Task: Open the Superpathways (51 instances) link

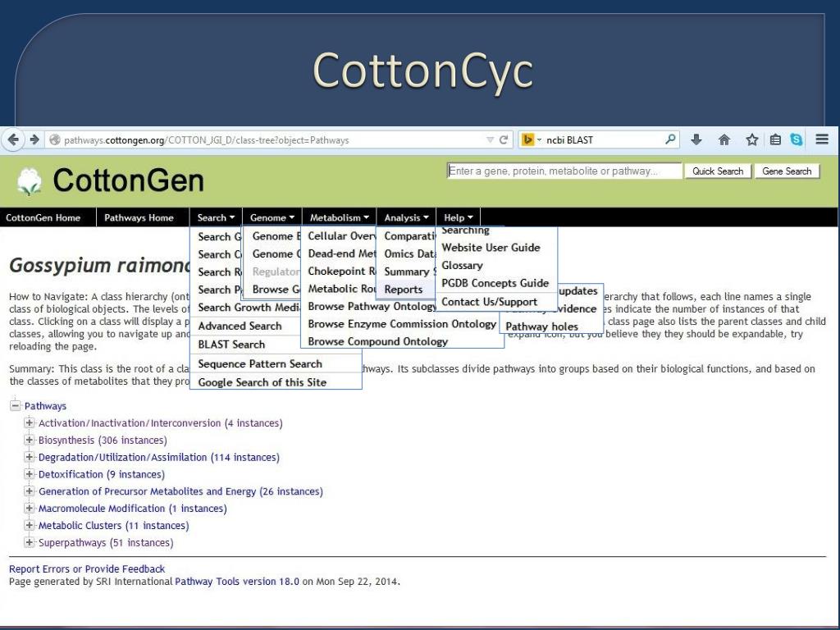Action: pos(106,543)
